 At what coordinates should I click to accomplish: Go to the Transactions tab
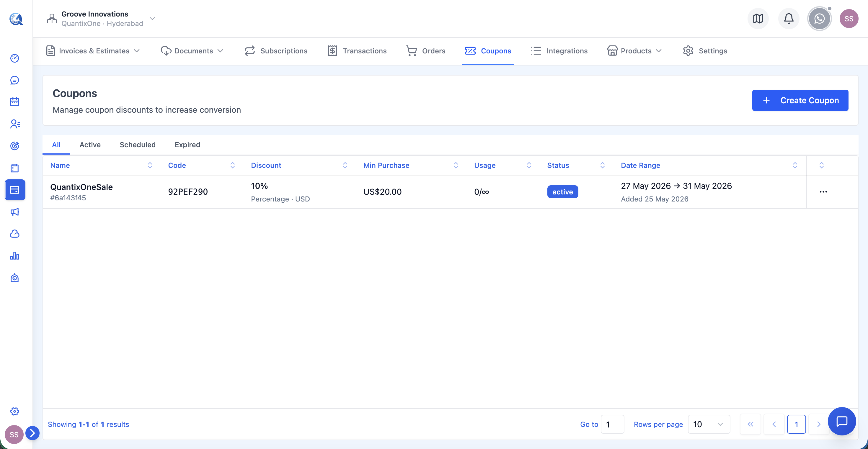click(x=357, y=51)
